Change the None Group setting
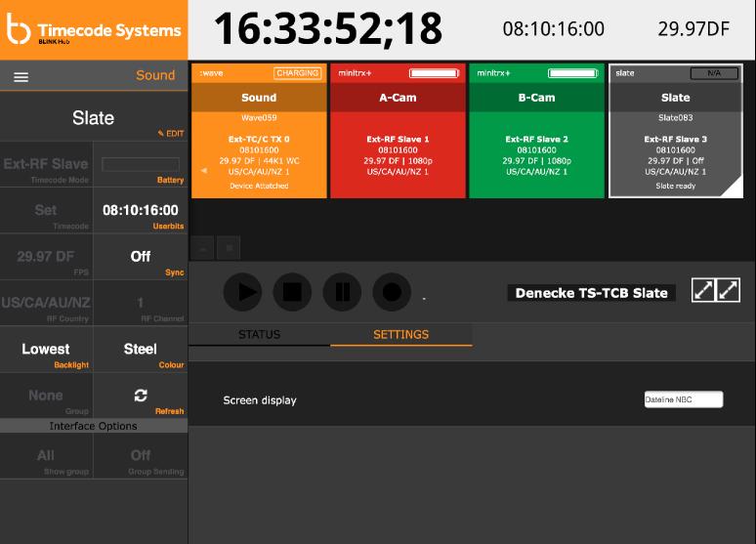756x544 pixels. 46,396
